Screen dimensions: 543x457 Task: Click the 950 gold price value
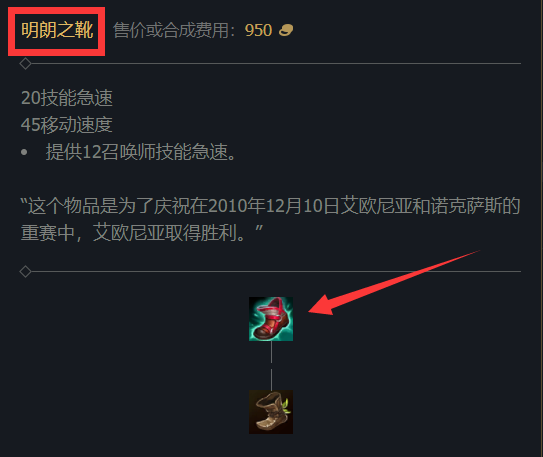258,30
